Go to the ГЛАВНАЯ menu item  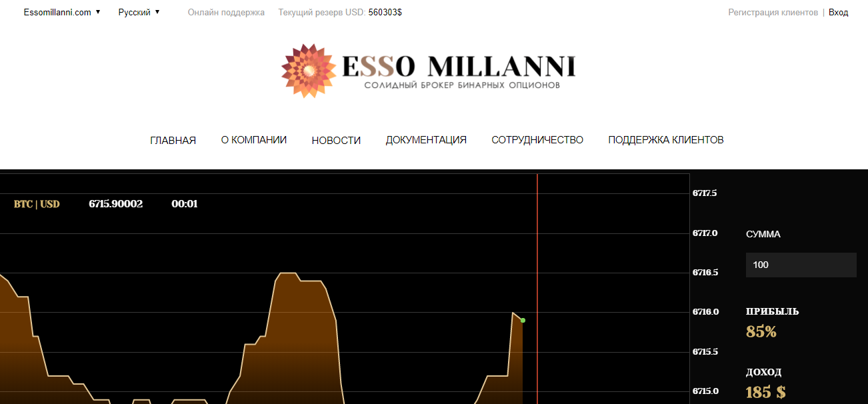tap(173, 140)
